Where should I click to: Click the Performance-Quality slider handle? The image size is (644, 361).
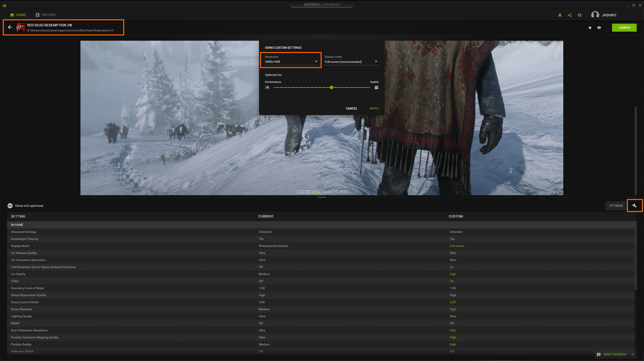[331, 87]
